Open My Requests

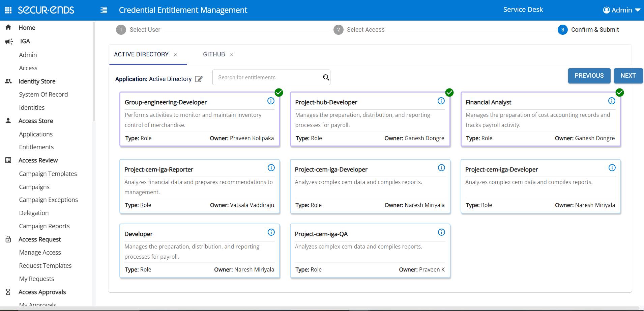point(37,279)
